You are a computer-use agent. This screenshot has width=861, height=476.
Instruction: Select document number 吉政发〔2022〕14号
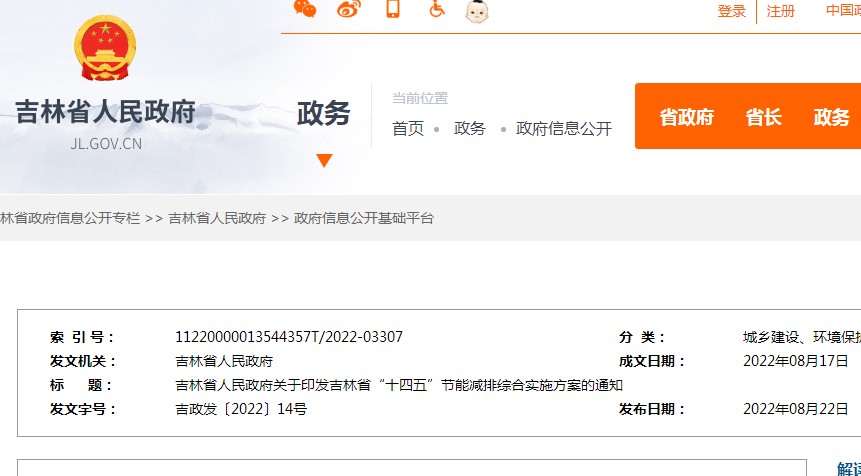pos(241,409)
